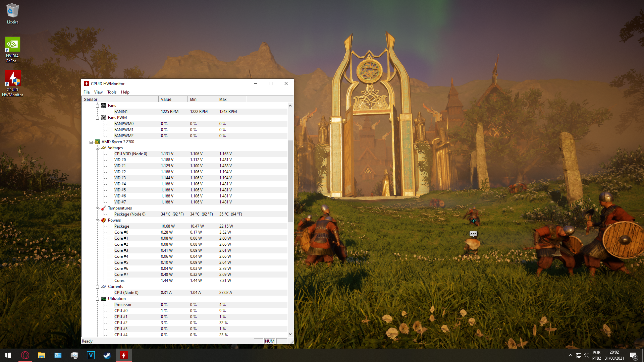Click the Max column header
This screenshot has width=644, height=362.
(231, 99)
